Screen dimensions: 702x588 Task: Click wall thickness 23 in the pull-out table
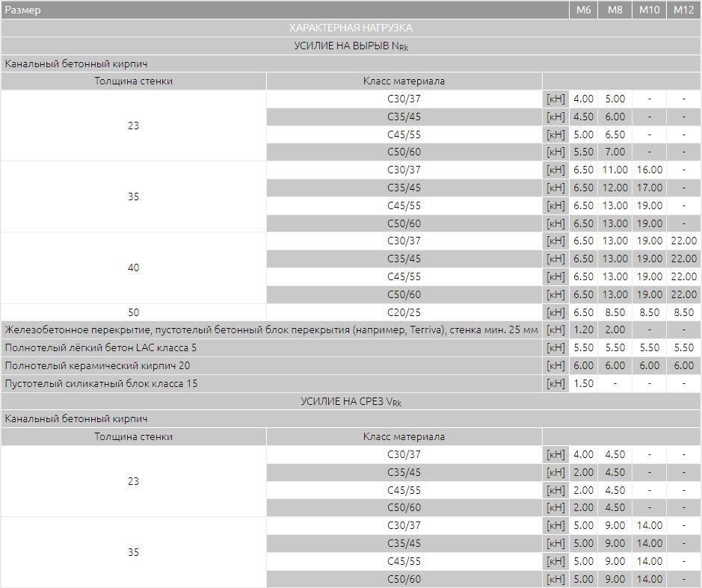point(133,126)
